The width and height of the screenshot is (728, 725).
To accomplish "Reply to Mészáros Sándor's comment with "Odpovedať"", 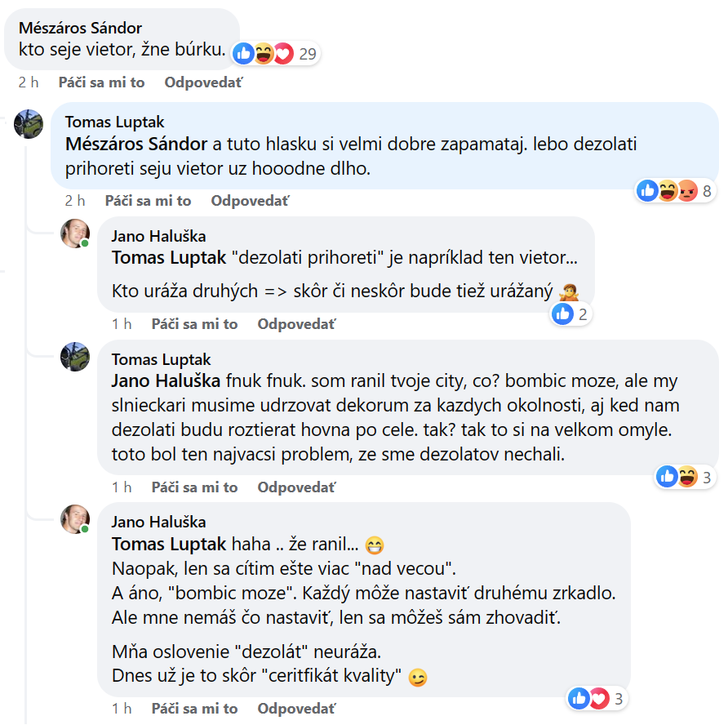I will click(203, 82).
